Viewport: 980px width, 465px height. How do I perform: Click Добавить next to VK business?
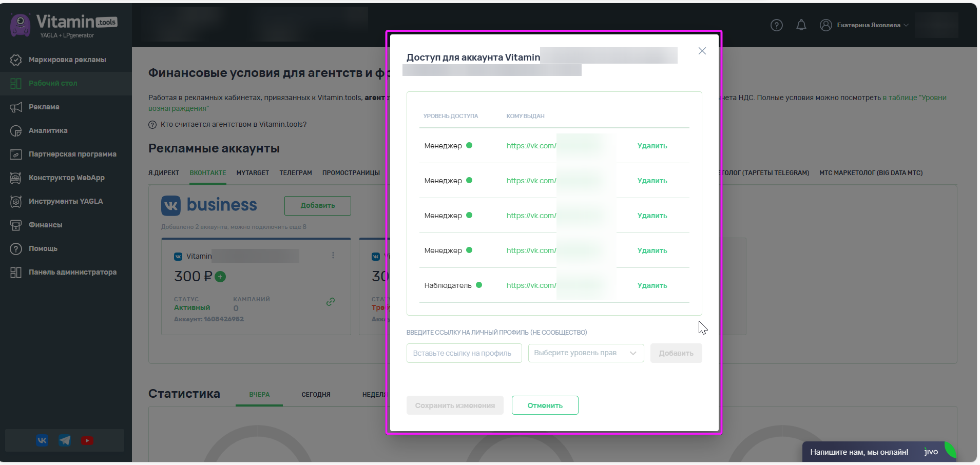[x=318, y=206]
